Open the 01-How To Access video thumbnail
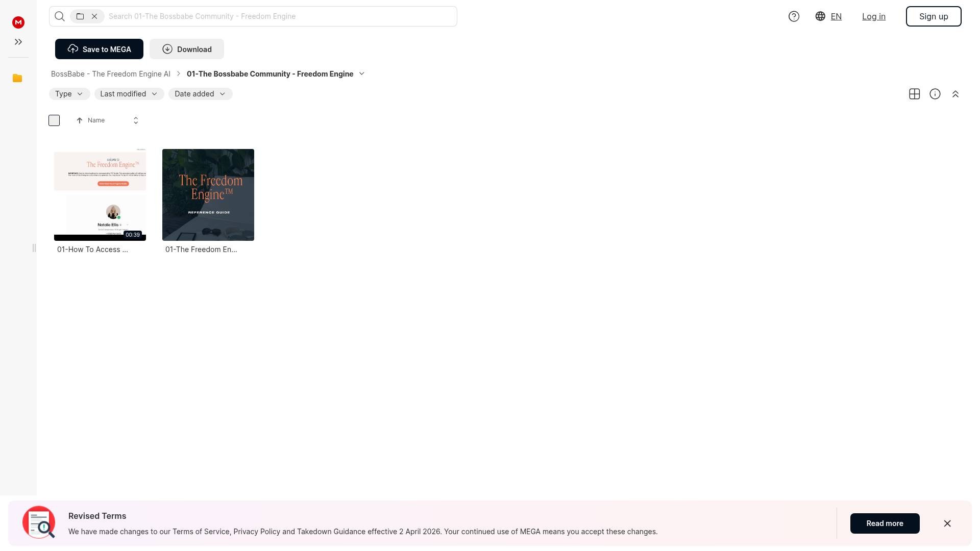The image size is (980, 551). (x=100, y=194)
